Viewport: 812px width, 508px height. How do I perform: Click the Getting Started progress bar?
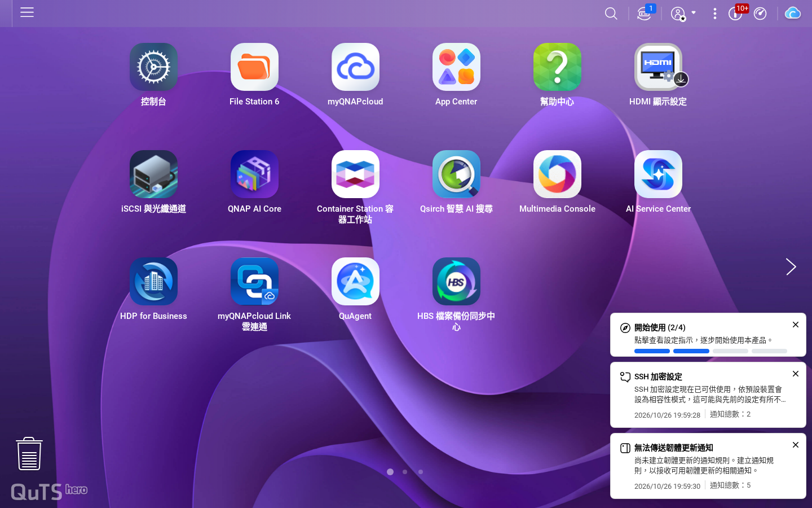pos(710,351)
